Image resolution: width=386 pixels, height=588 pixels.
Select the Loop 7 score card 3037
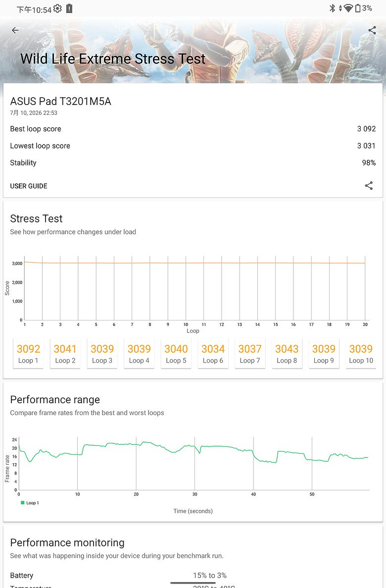(x=250, y=354)
